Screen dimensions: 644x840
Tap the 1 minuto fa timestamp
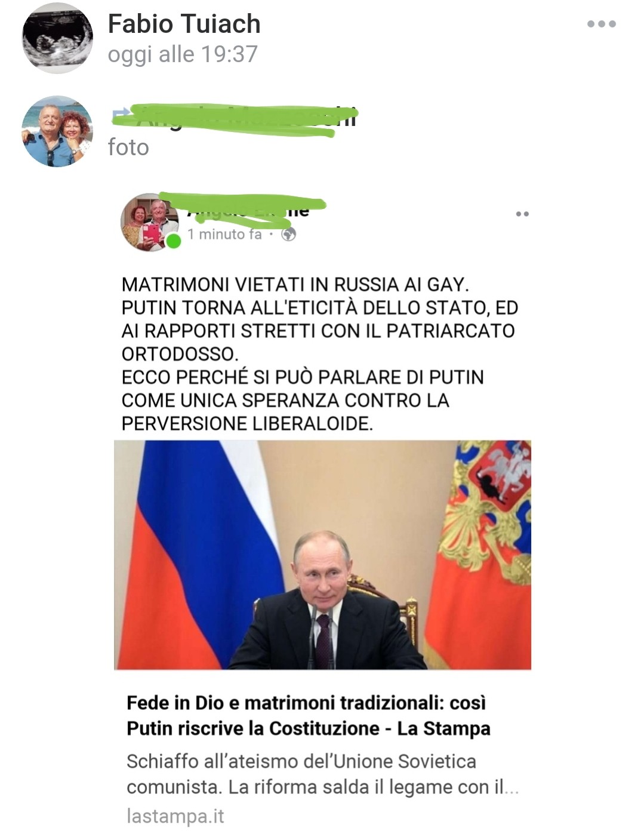(224, 235)
